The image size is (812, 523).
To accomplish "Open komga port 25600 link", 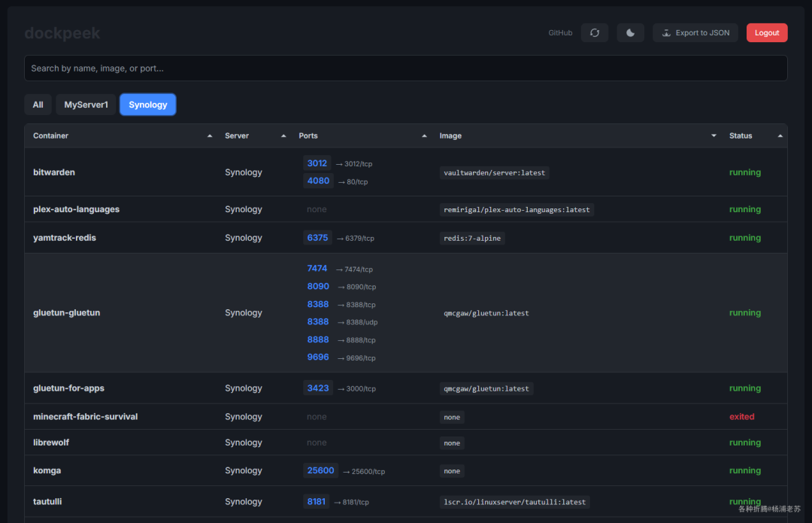I will (320, 470).
